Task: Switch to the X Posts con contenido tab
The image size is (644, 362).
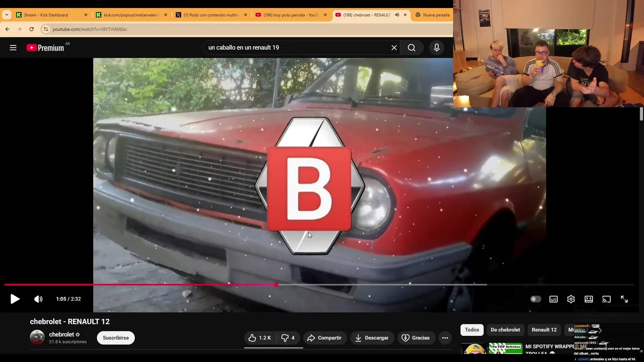Action: [211, 15]
